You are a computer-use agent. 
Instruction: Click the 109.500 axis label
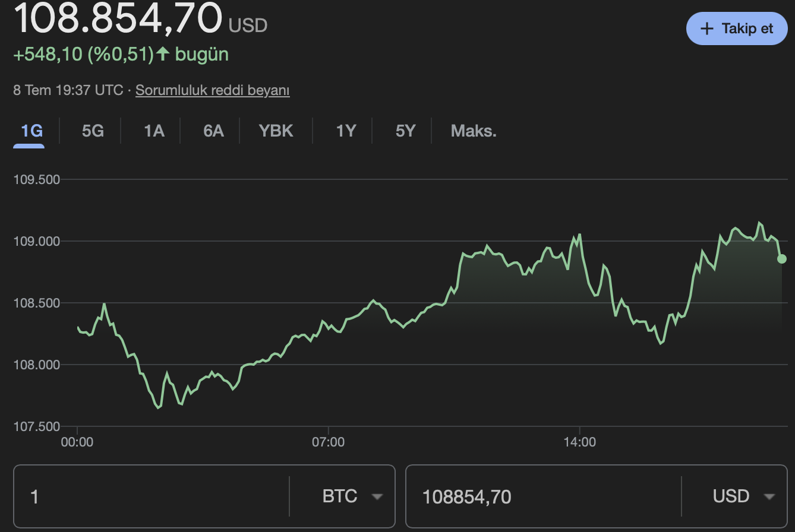point(37,179)
